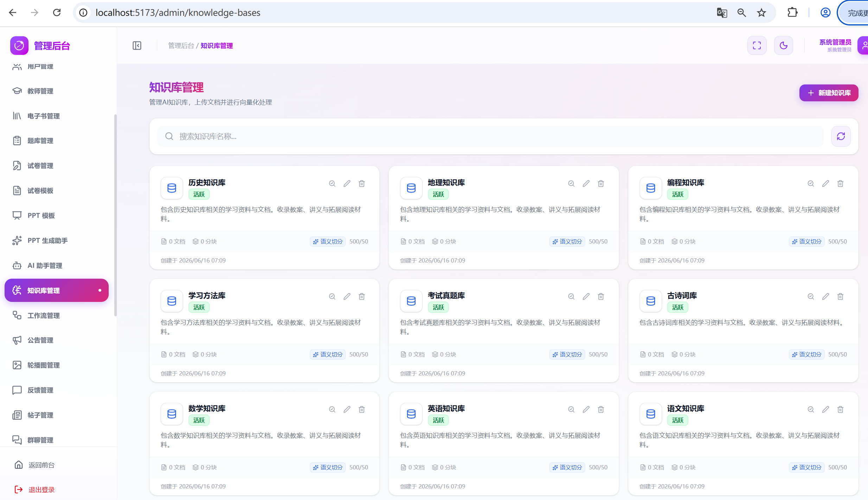This screenshot has height=500, width=868.
Task: Open browser extensions puzzle icon
Action: pos(792,13)
